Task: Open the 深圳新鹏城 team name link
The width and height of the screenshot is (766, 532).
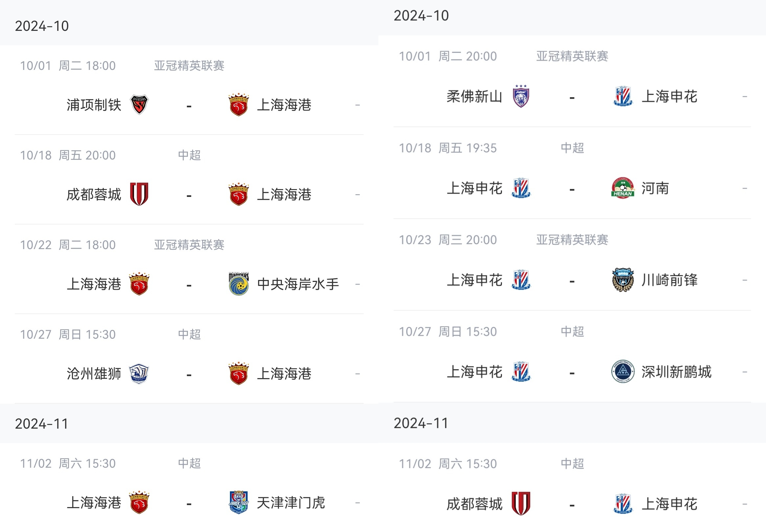Action: (676, 372)
